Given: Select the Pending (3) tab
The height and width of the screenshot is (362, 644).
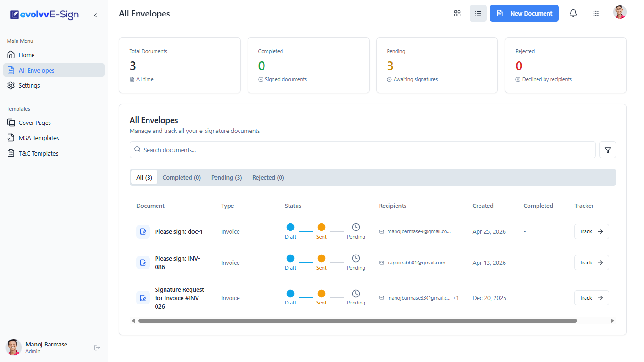Looking at the screenshot, I should tap(226, 177).
